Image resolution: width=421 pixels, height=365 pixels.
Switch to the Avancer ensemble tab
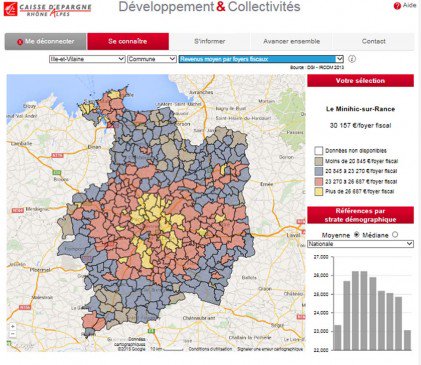coord(292,42)
